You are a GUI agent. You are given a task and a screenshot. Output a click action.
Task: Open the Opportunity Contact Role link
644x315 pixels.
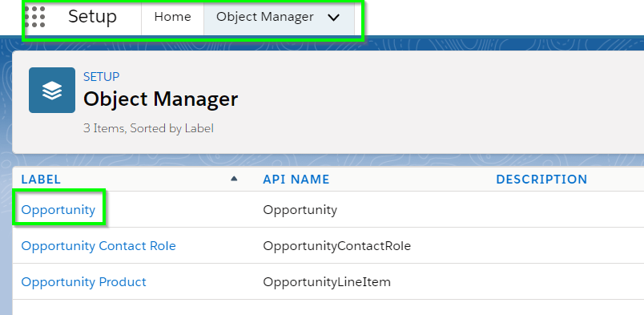point(99,246)
